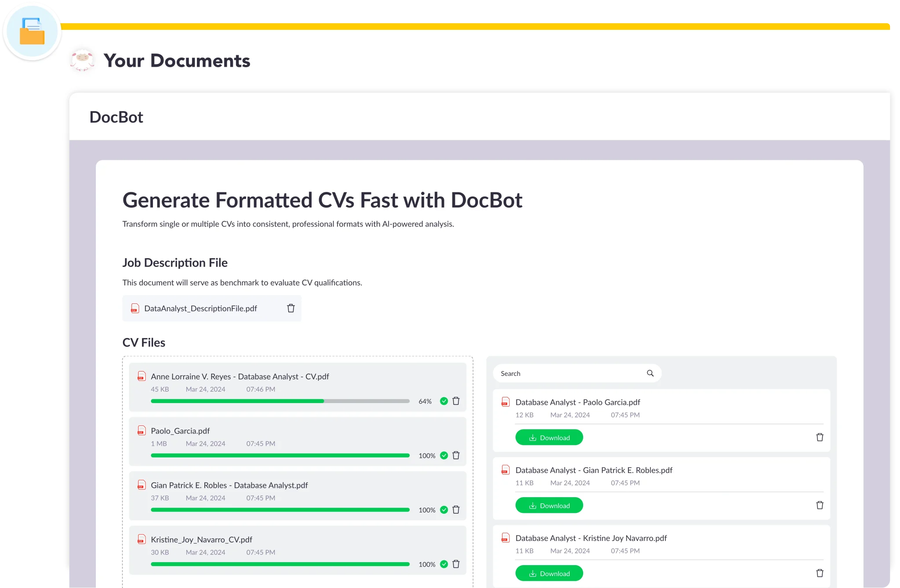
Task: Click the 64% upload progress bar
Action: click(x=280, y=401)
